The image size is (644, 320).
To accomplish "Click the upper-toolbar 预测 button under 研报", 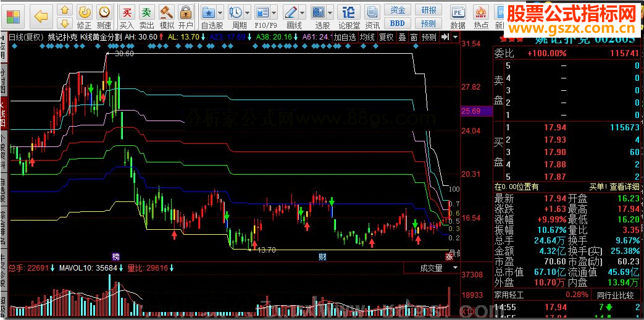I will [x=429, y=23].
